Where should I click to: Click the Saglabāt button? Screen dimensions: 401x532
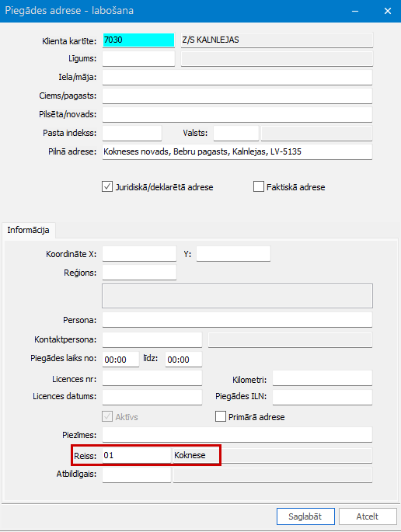click(x=305, y=516)
